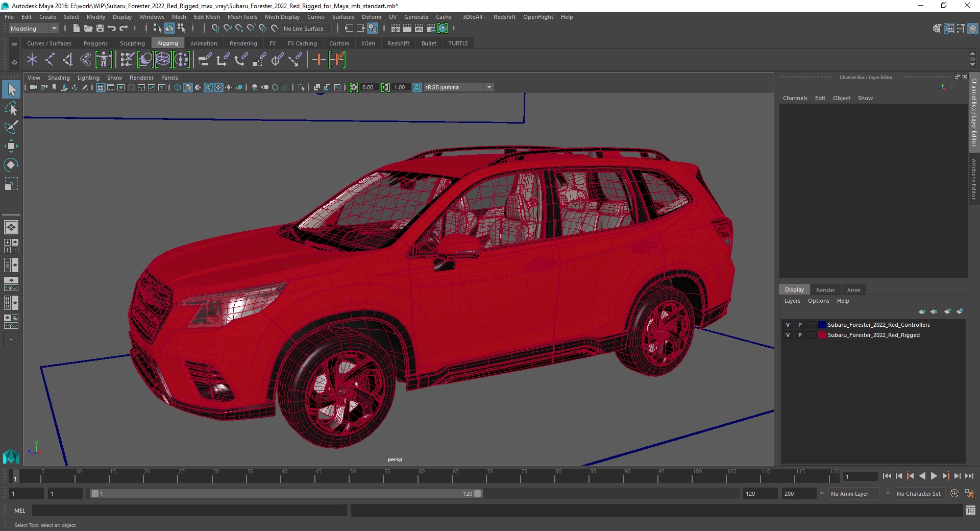The image size is (980, 531).
Task: Click the red color swatch of Rigged layer
Action: pos(822,335)
